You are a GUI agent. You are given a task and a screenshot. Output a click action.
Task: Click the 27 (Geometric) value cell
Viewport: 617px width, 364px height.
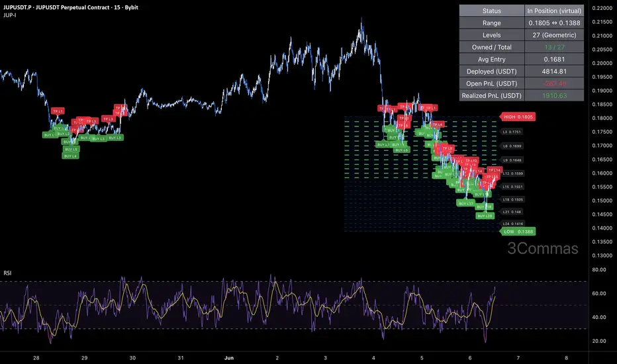coord(554,35)
